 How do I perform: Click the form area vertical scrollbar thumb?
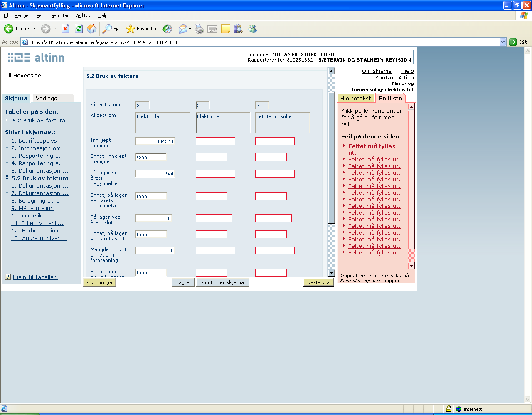331,158
